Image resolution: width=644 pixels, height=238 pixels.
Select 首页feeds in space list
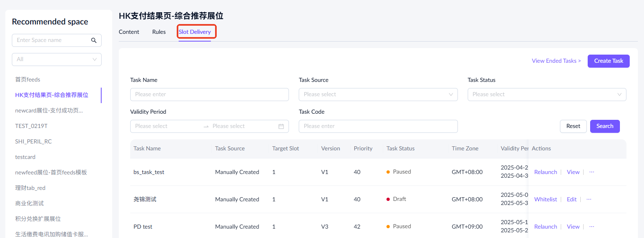pos(28,79)
